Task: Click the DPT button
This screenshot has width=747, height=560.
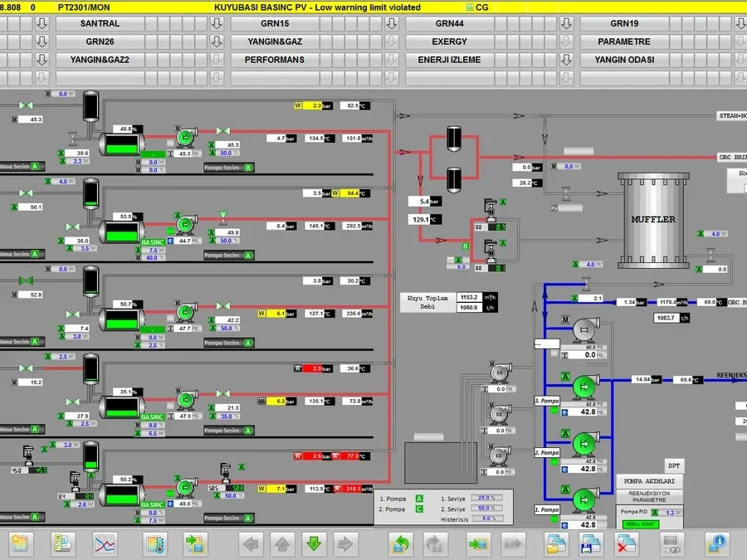Action: point(674,465)
